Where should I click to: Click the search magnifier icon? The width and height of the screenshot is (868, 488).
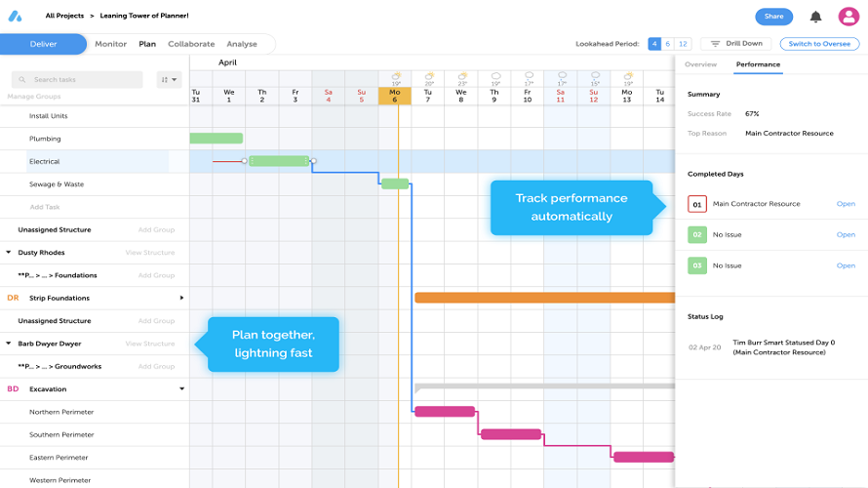(x=22, y=80)
